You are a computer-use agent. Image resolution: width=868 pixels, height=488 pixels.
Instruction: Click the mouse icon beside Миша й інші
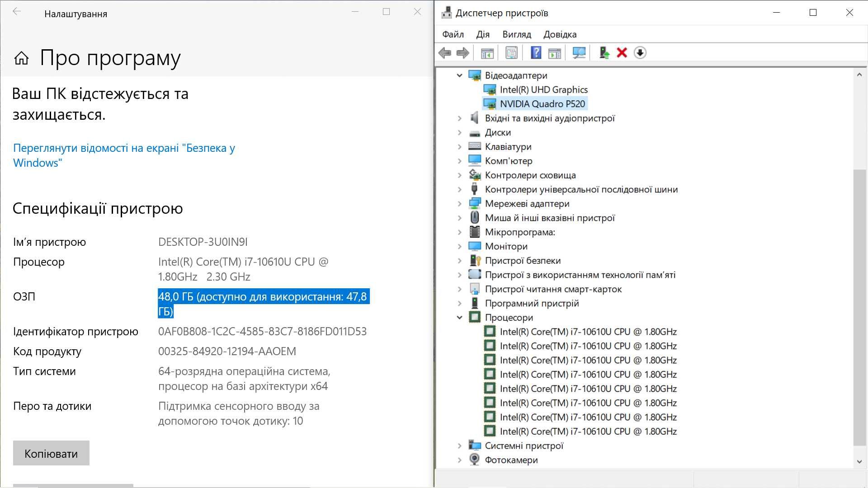474,217
